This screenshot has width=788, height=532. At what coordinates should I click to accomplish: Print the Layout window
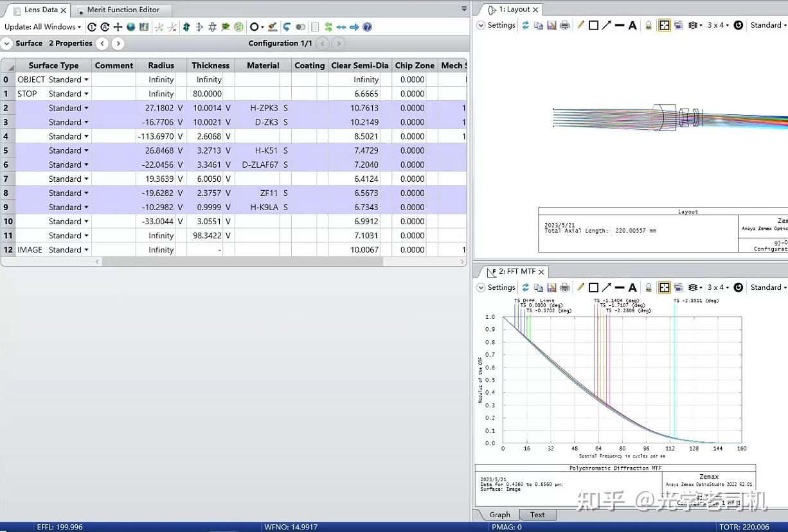(564, 25)
